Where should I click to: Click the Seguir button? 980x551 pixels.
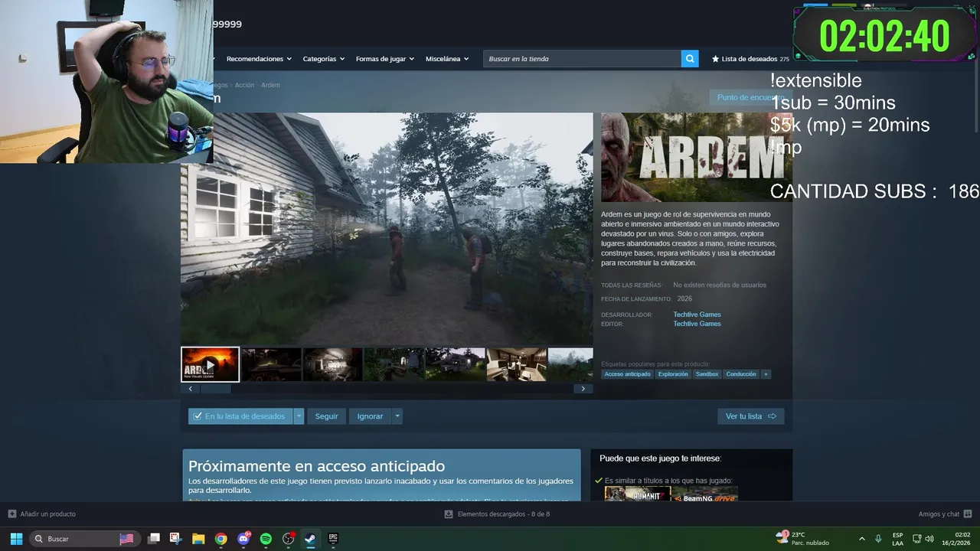[x=326, y=416]
